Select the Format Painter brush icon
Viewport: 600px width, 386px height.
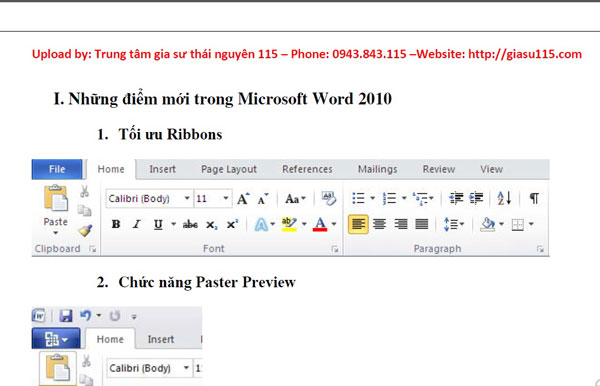(85, 230)
